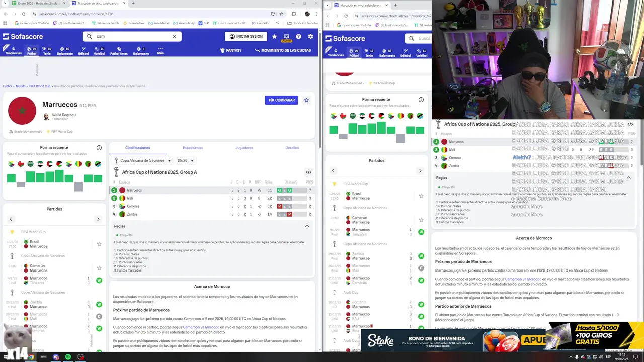Open FIFA World Cup breadcrumb link
644x362 pixels.
pos(40,86)
